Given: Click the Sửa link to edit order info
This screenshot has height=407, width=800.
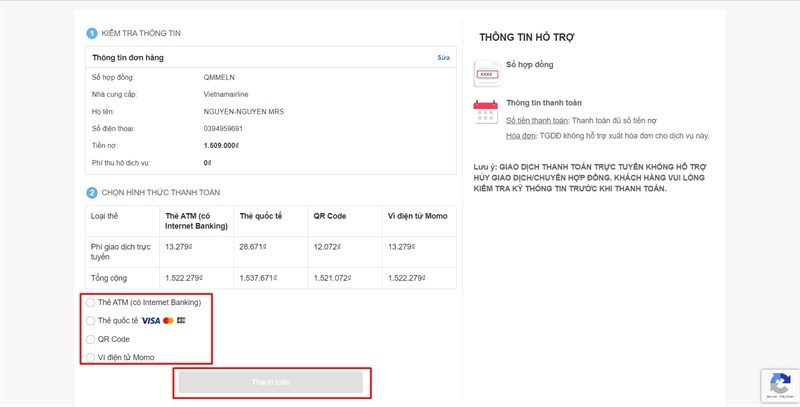Looking at the screenshot, I should pos(444,58).
